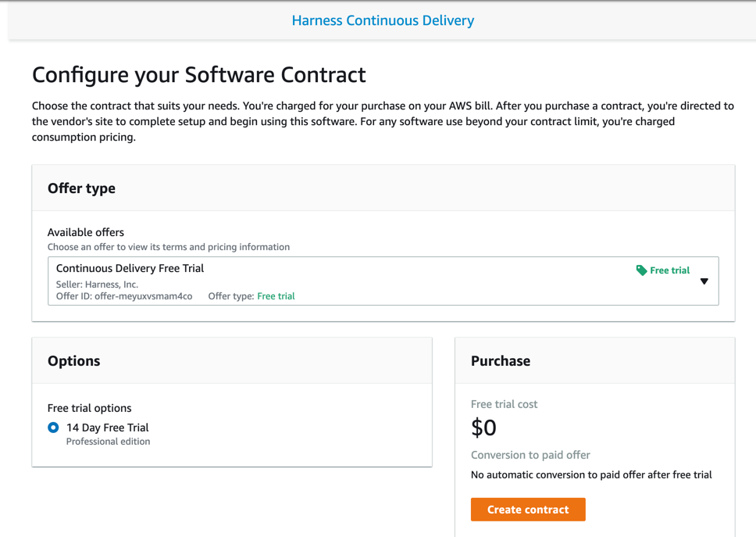Click the "Available offers" label

86,232
